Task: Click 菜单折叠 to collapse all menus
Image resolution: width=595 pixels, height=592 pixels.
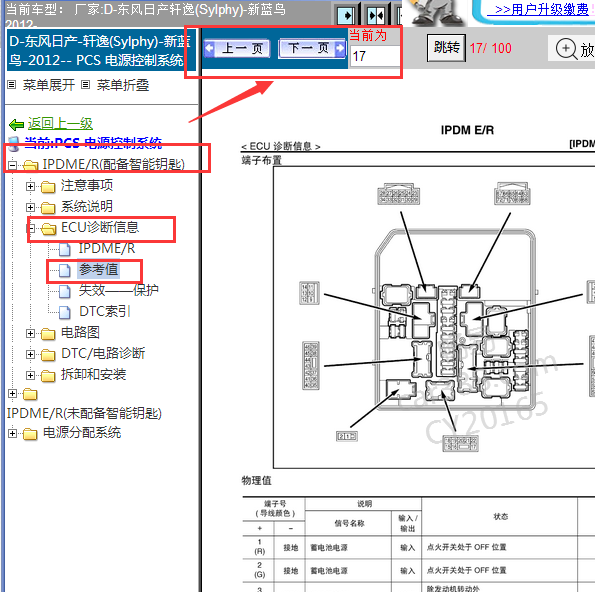Action: point(123,85)
